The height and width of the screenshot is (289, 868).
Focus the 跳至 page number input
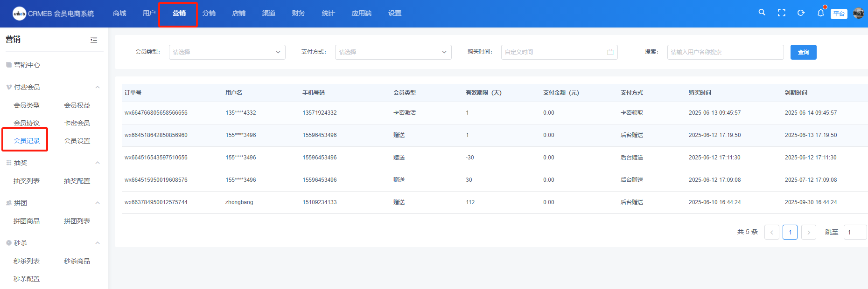coord(855,232)
